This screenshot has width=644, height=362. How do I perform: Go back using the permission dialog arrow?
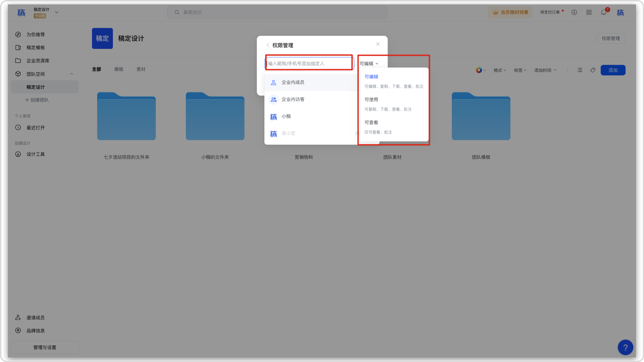click(x=268, y=45)
